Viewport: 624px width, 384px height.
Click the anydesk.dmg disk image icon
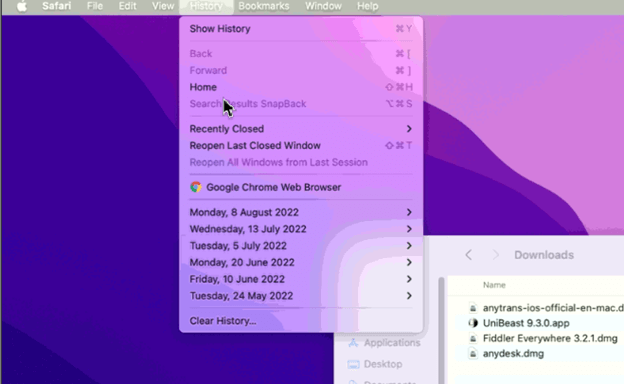[473, 353]
